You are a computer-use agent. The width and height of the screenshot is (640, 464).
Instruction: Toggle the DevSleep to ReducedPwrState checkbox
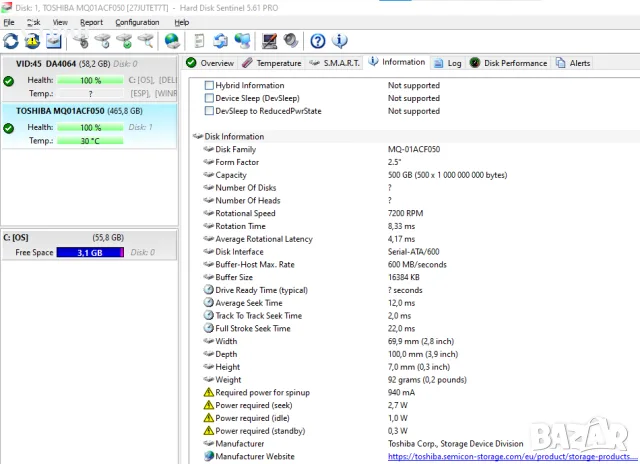(x=209, y=111)
